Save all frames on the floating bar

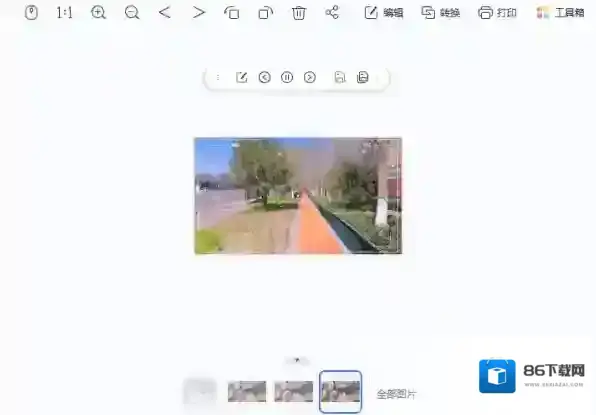363,78
